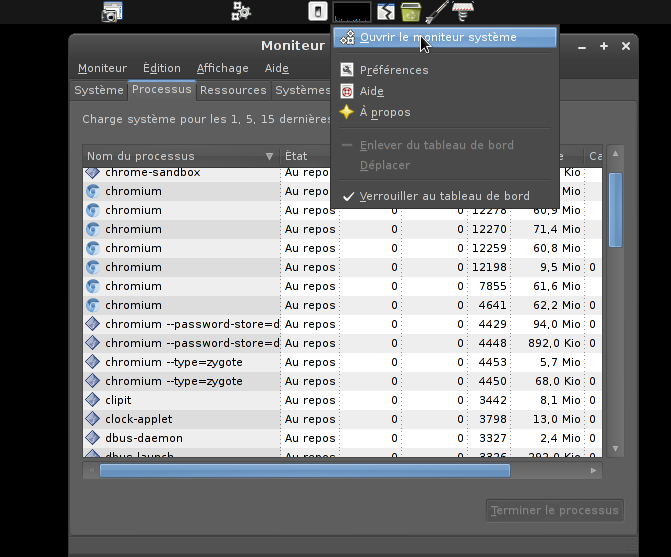The image size is (671, 557).
Task: Click the État column header
Action: pyautogui.click(x=305, y=156)
